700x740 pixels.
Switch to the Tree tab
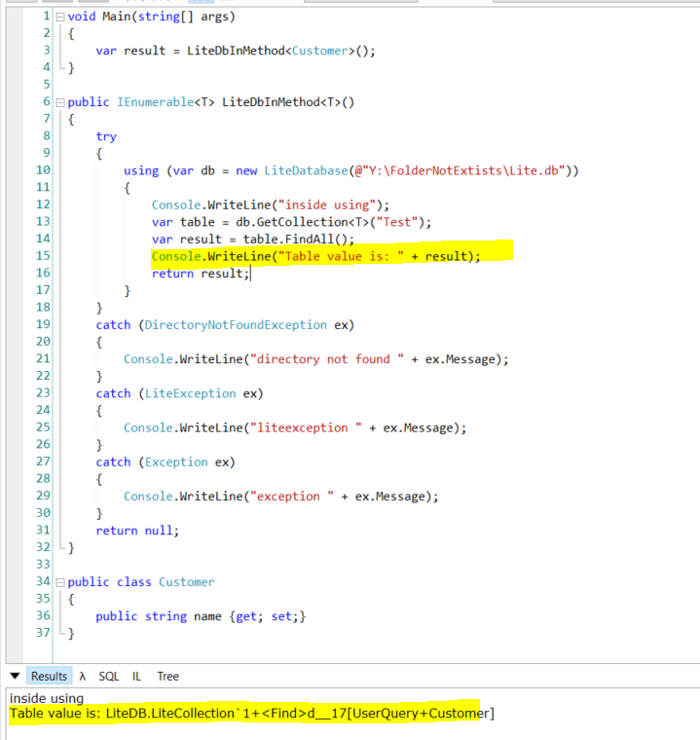[168, 677]
